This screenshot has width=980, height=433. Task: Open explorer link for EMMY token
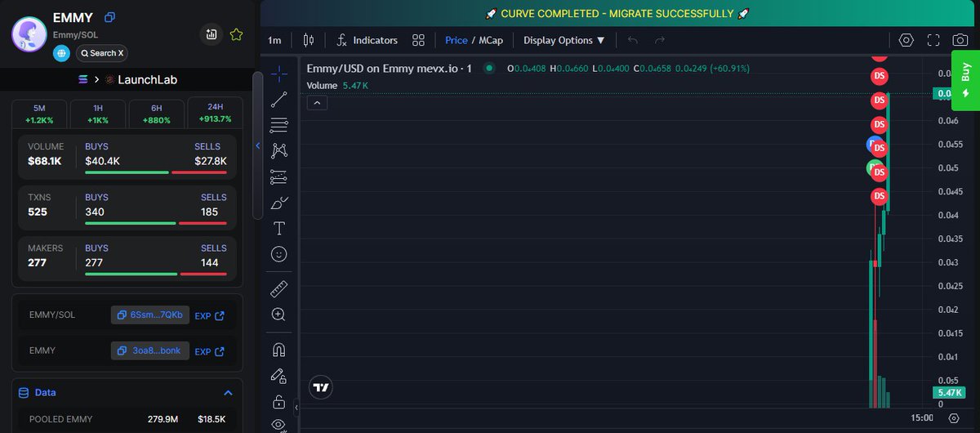pyautogui.click(x=210, y=351)
